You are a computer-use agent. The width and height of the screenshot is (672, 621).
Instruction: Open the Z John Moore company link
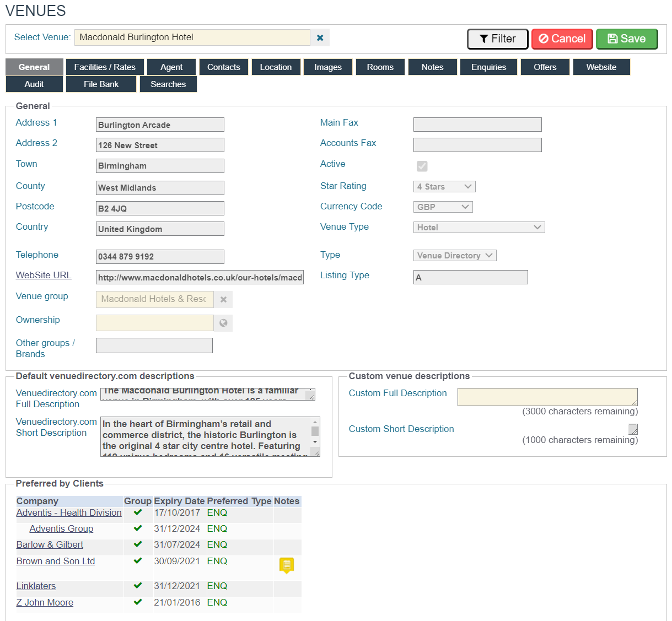coord(45,602)
